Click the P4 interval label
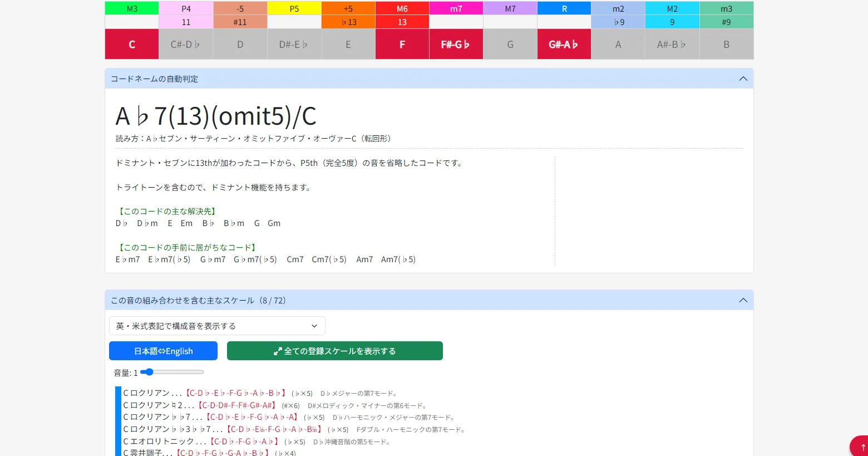This screenshot has height=456, width=868. 186,8
